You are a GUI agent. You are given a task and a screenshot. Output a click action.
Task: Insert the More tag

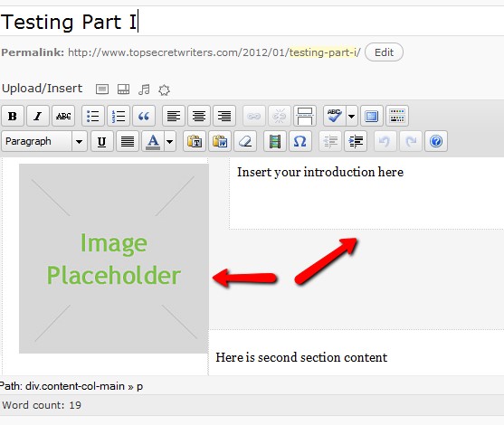(305, 116)
